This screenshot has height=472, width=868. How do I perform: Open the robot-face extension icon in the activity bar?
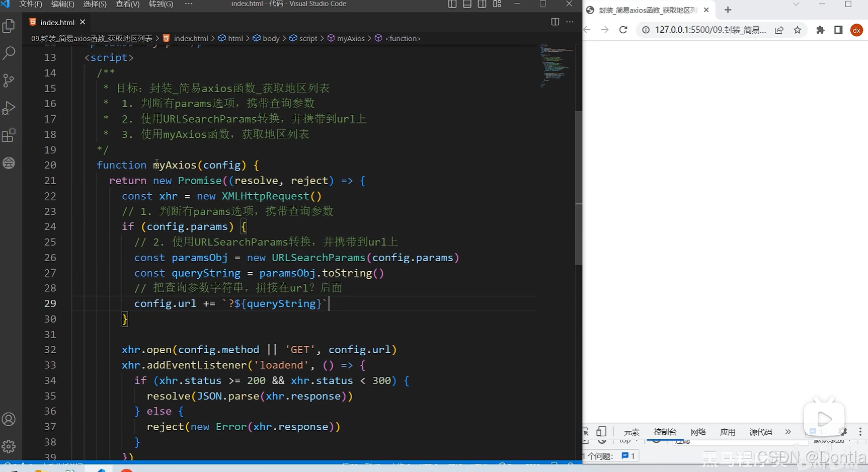tap(9, 163)
